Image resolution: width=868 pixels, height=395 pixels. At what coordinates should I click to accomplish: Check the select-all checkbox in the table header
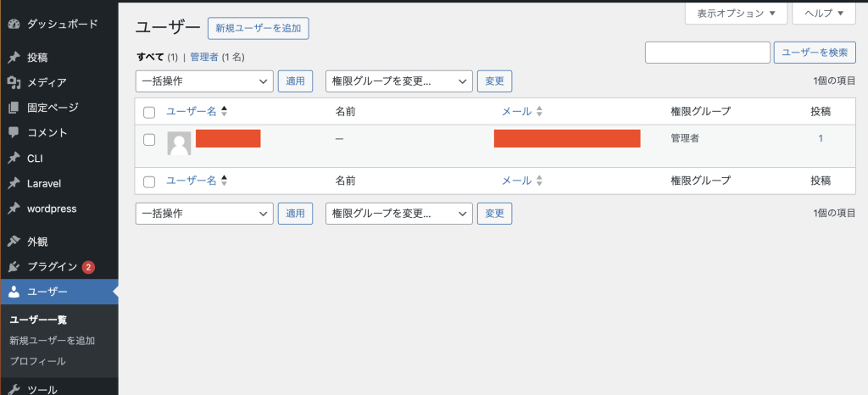pyautogui.click(x=149, y=112)
